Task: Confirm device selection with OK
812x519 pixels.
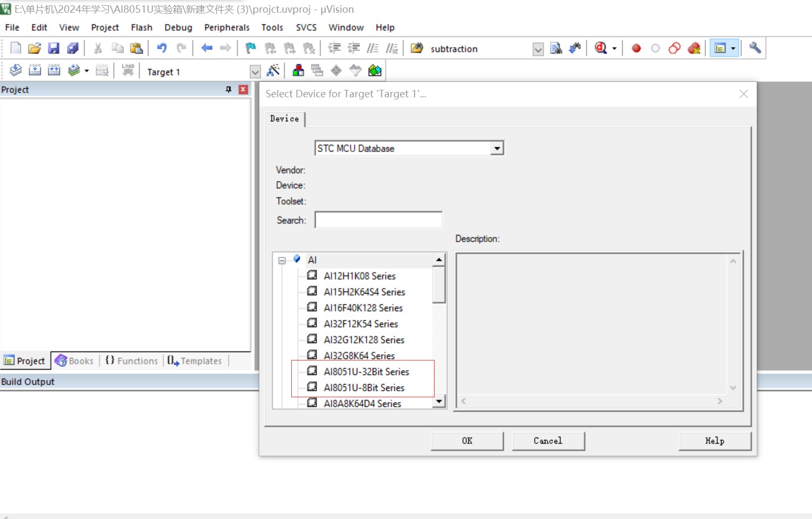Action: pos(467,441)
